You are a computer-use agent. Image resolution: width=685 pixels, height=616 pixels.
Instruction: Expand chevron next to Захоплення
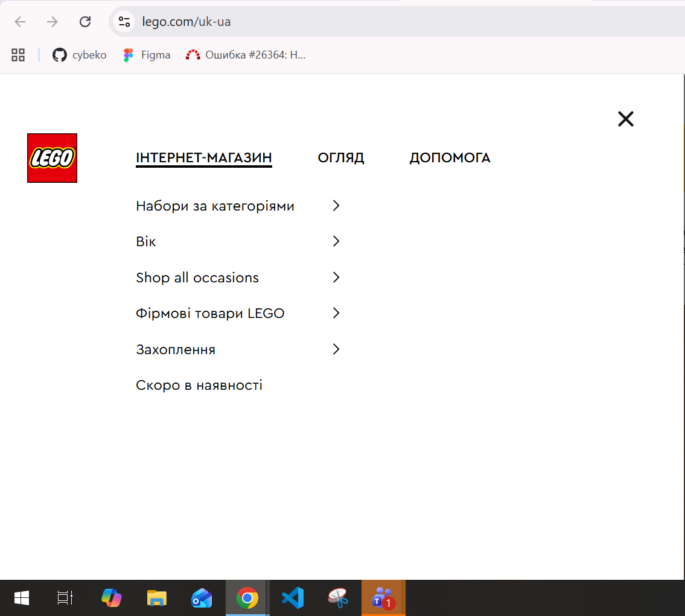click(x=336, y=349)
